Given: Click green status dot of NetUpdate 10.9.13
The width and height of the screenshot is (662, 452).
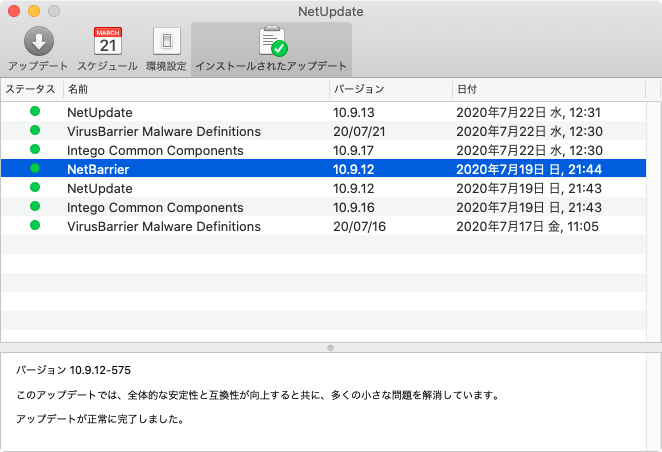Looking at the screenshot, I should pos(35,111).
